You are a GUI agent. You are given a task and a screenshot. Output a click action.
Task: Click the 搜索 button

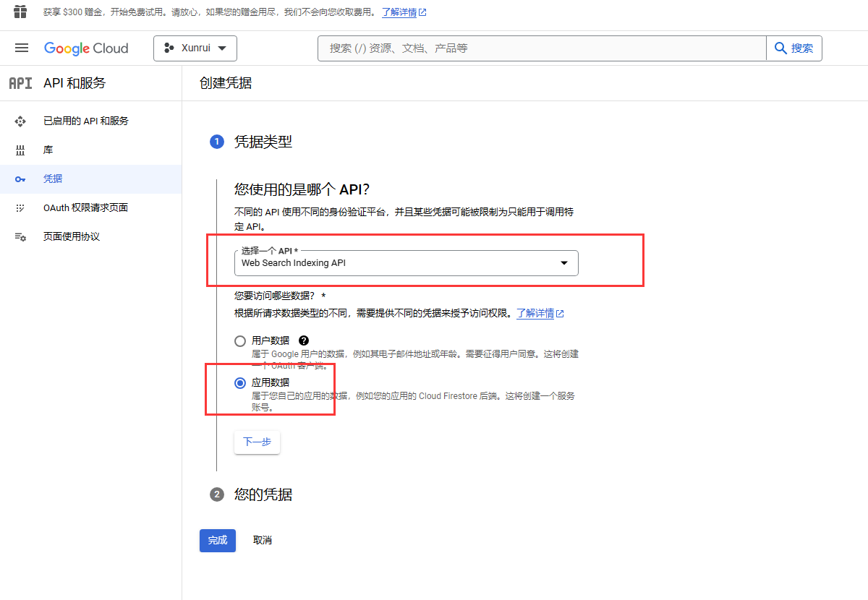794,48
